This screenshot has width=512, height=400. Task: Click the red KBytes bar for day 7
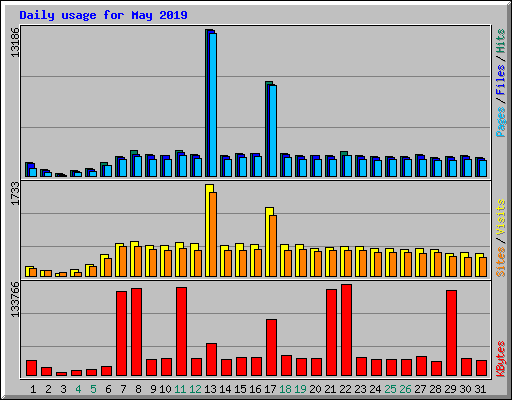click(x=121, y=333)
